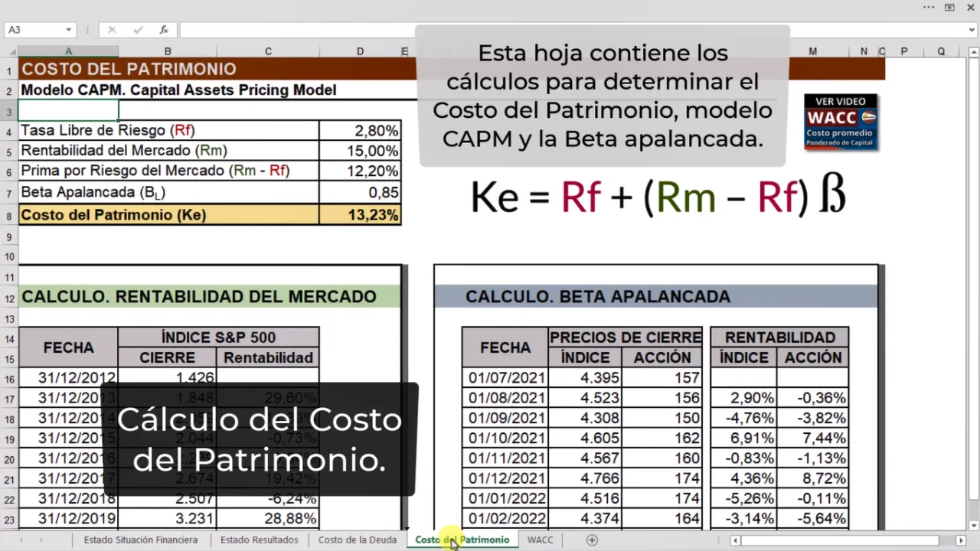The width and height of the screenshot is (980, 551).
Task: Click the Insert Function fx icon
Action: tap(164, 30)
